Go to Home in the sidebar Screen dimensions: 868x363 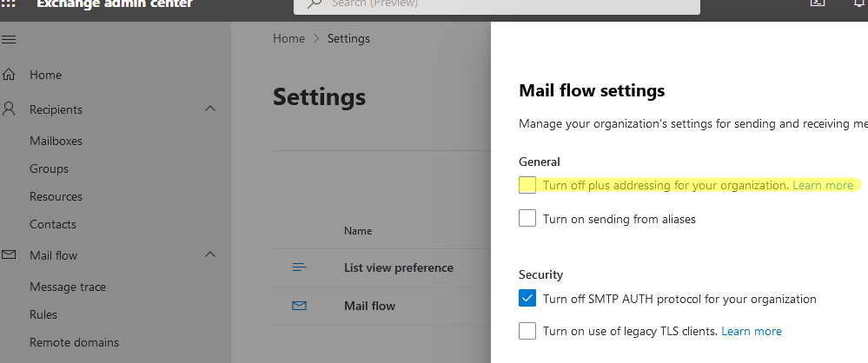tap(45, 75)
